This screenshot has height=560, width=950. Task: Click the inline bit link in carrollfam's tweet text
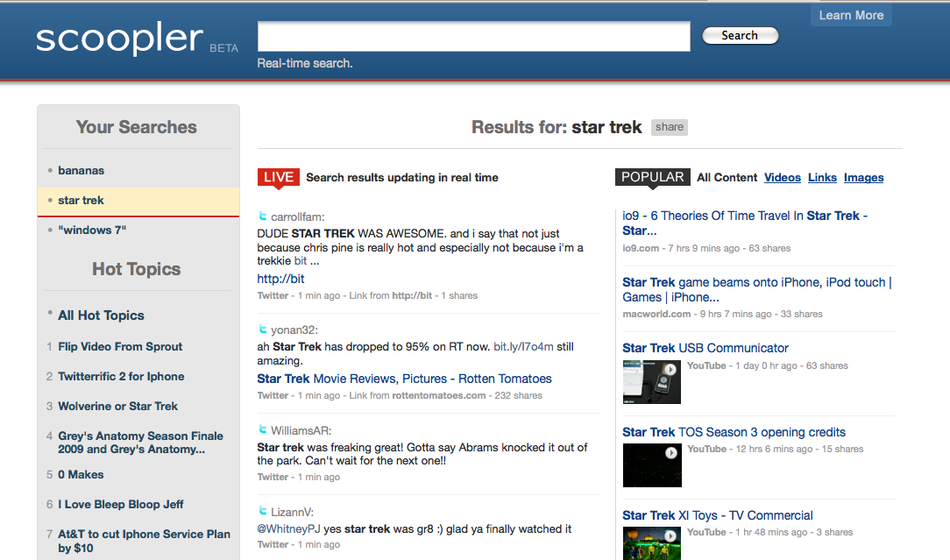pos(301,261)
